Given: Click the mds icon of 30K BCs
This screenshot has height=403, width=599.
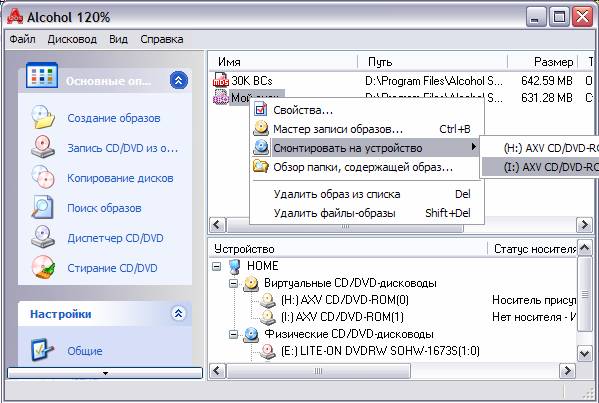Looking at the screenshot, I should point(221,80).
